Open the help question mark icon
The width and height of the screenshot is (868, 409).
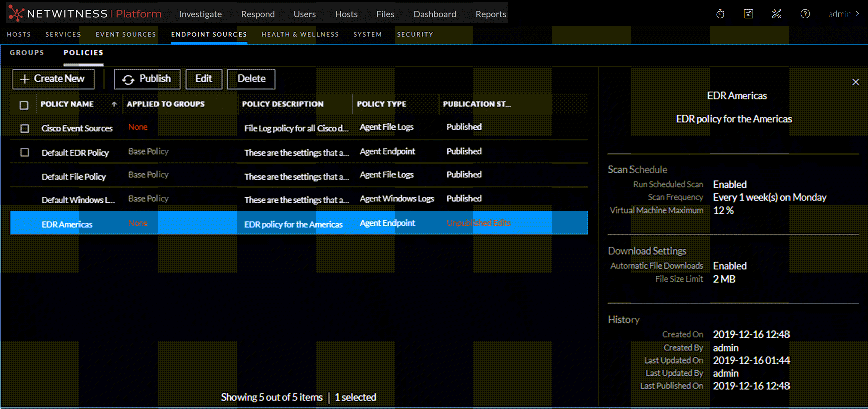805,14
